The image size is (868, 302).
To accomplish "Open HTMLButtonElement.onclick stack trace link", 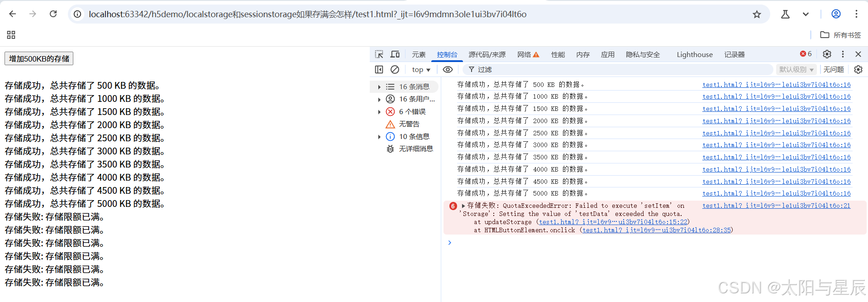I will 657,230.
